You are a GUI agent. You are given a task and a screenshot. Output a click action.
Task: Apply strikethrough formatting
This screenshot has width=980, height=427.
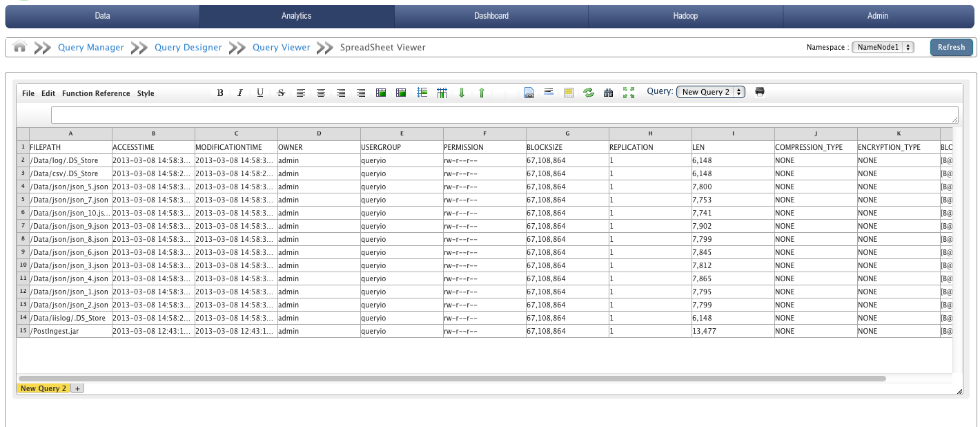(x=281, y=93)
